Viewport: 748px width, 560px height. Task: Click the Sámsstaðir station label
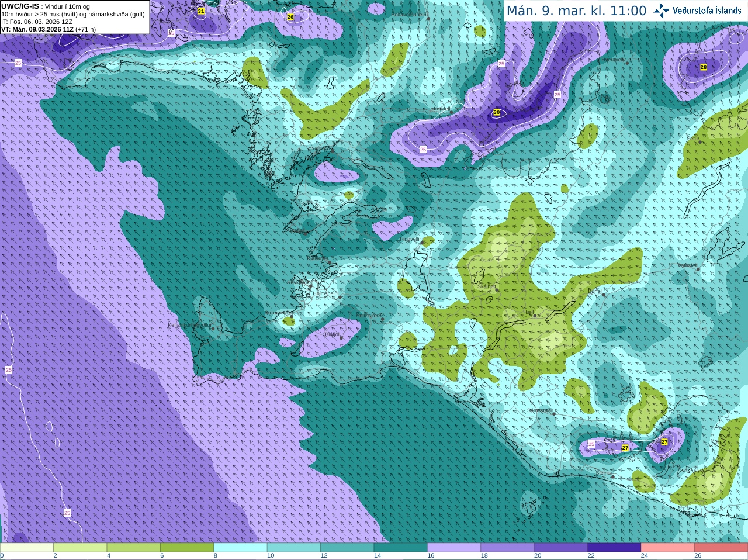tap(539, 410)
